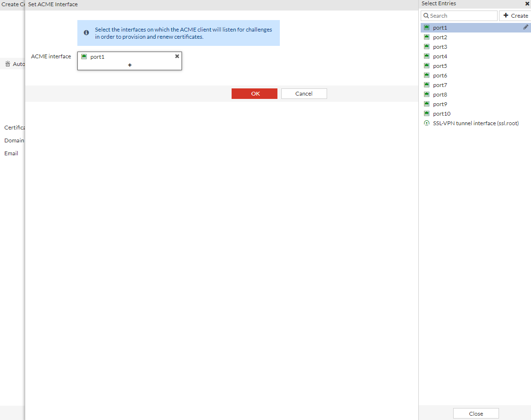This screenshot has width=531, height=420.
Task: Create a new interface entry
Action: coord(515,16)
